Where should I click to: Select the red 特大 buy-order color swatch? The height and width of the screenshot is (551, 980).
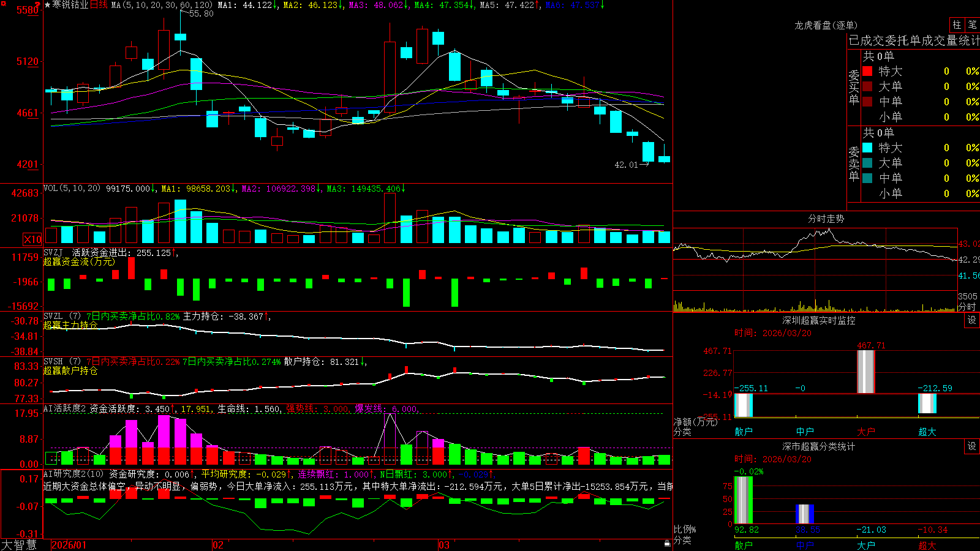[x=867, y=71]
